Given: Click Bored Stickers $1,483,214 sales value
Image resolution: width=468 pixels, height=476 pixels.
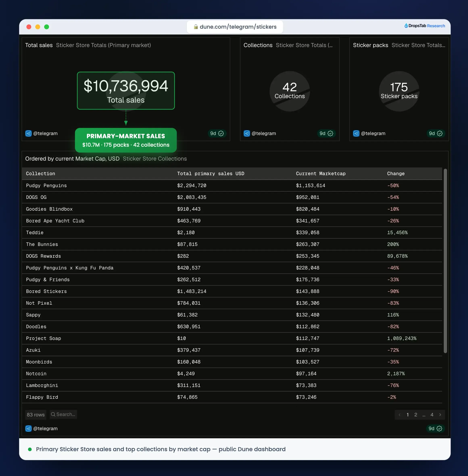Looking at the screenshot, I should (192, 291).
